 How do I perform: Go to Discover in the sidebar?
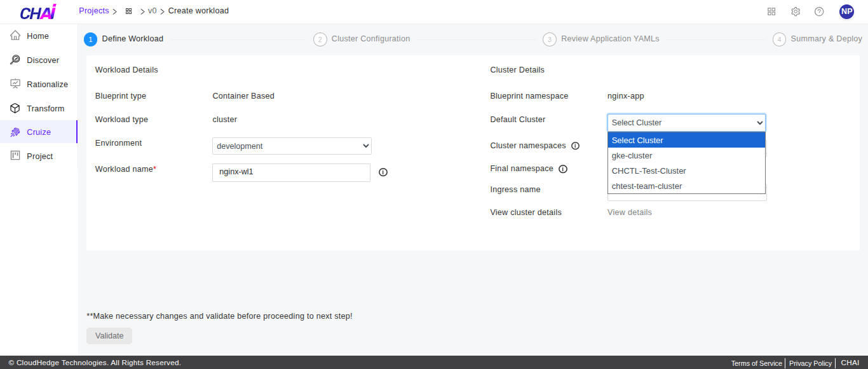[x=43, y=60]
